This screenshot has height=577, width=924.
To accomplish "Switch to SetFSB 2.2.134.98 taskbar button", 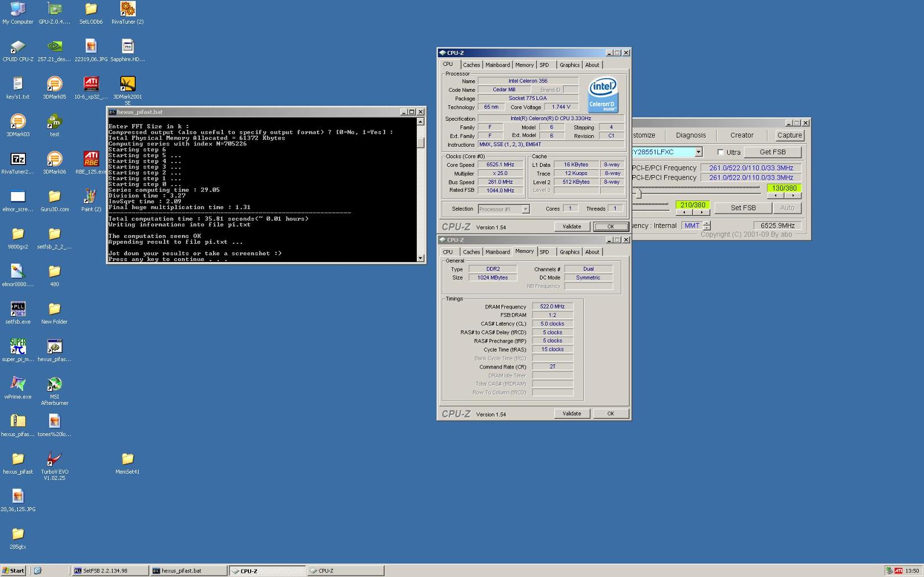I will [x=110, y=571].
